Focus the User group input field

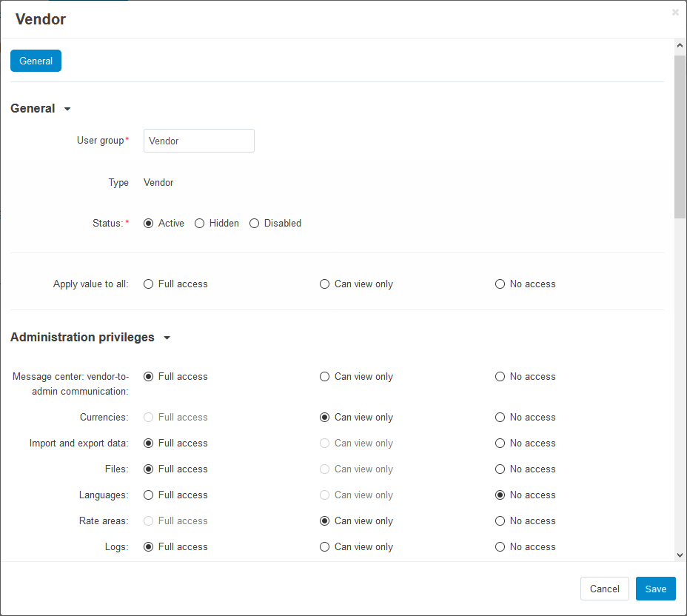point(199,141)
